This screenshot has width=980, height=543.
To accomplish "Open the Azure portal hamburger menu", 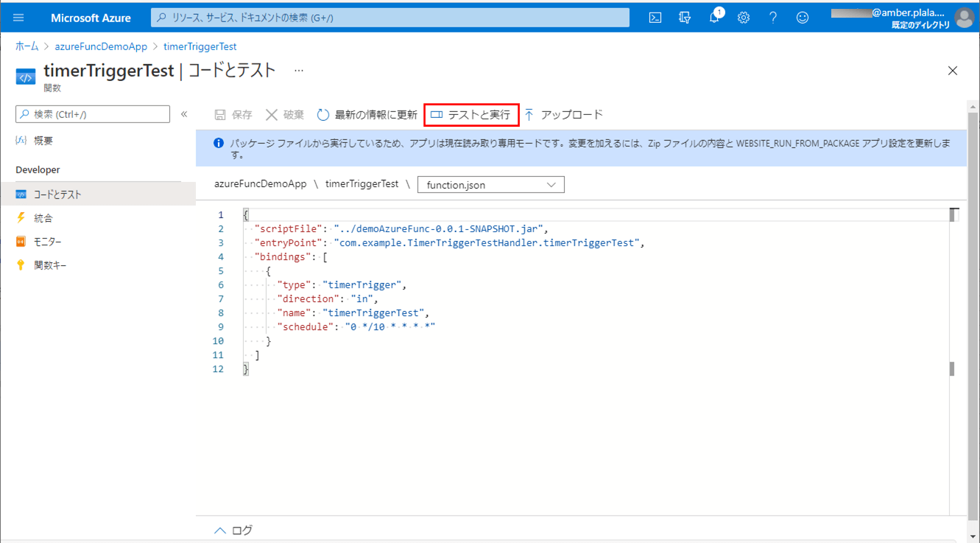I will tap(18, 18).
